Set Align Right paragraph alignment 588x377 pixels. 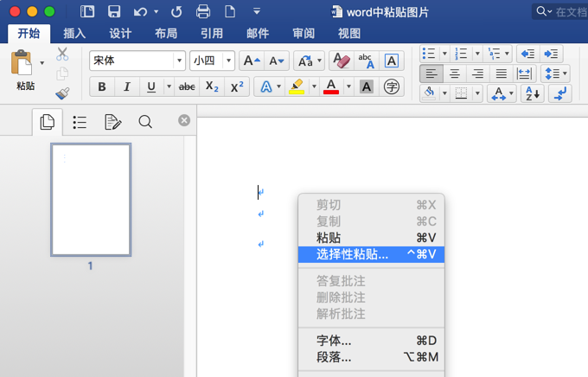pyautogui.click(x=477, y=73)
